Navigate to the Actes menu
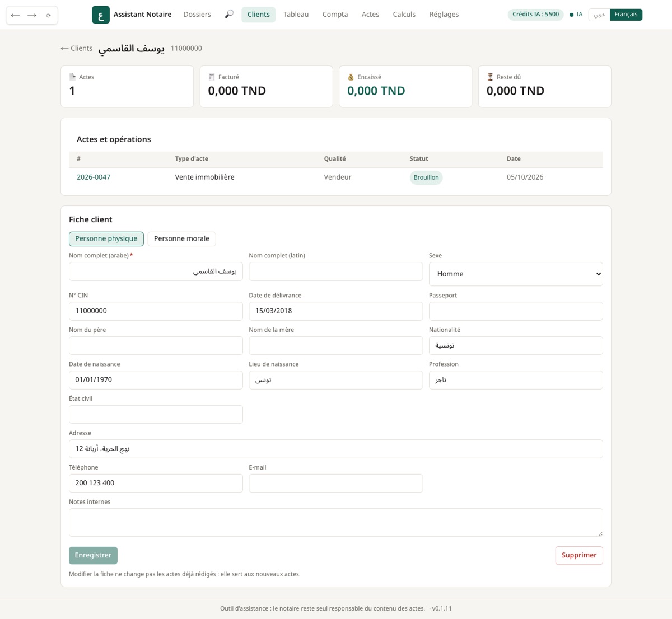The width and height of the screenshot is (672, 619). point(370,15)
